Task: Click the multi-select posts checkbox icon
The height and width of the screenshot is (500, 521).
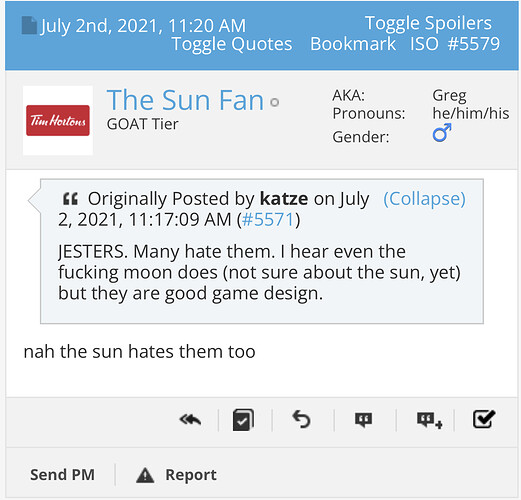Action: point(243,420)
